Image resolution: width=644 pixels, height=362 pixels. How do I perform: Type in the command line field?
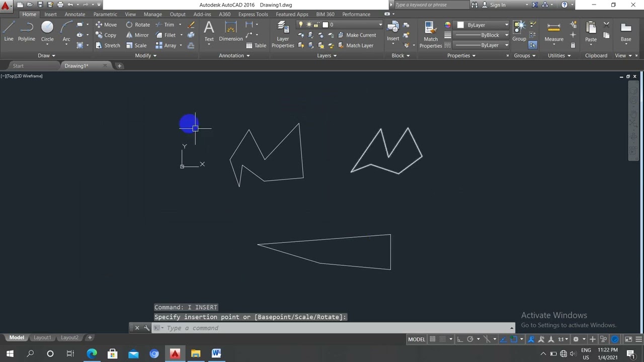click(335, 328)
